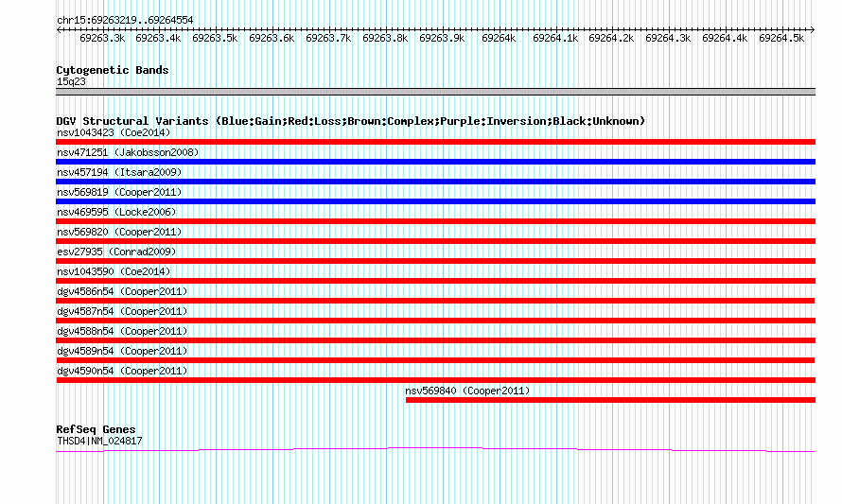This screenshot has height=504, width=842.
Task: Click the dgv4588n54 (Cooper2011) label
Action: coord(122,331)
